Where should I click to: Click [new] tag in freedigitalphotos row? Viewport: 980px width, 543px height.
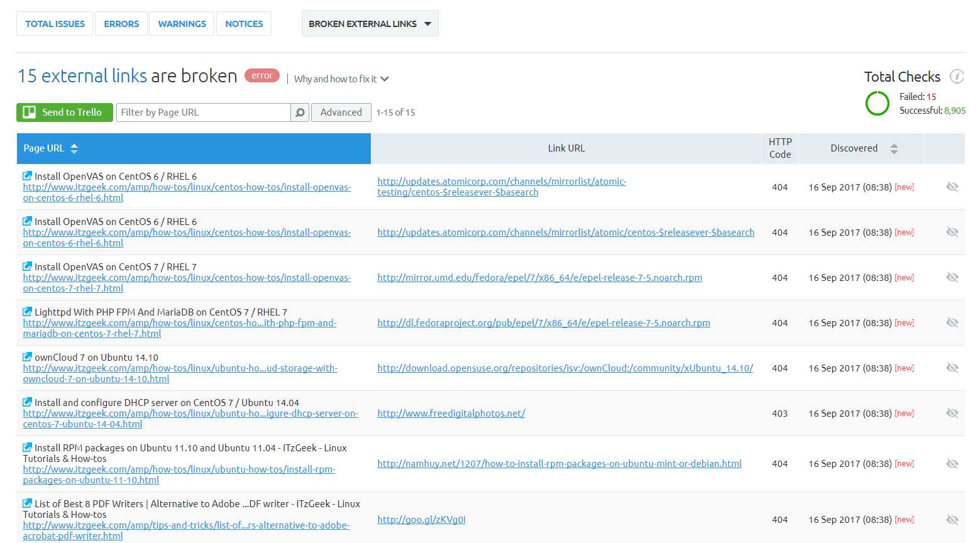point(905,413)
